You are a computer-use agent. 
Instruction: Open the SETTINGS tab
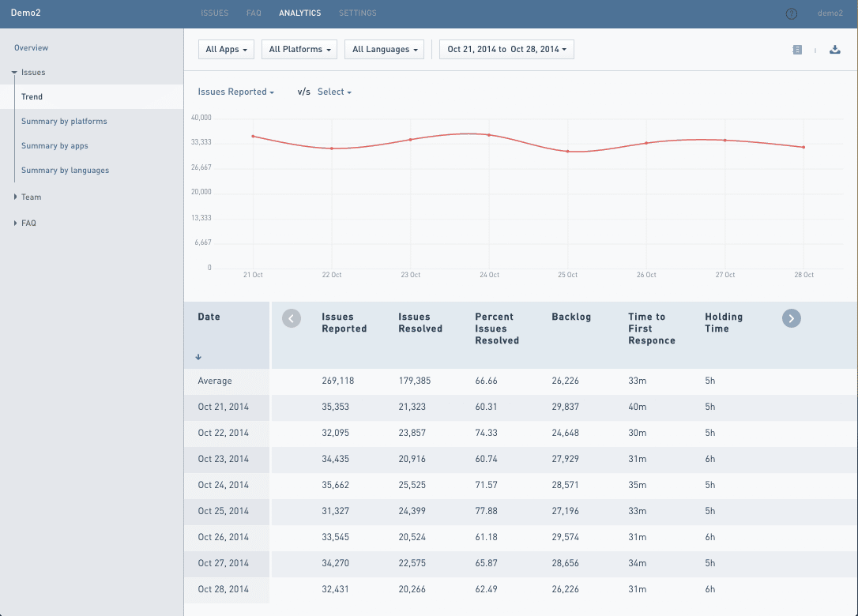tap(357, 13)
